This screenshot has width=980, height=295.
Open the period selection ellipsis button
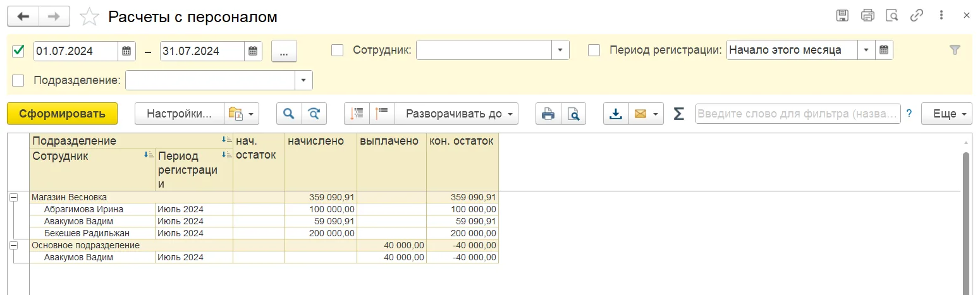pyautogui.click(x=284, y=51)
